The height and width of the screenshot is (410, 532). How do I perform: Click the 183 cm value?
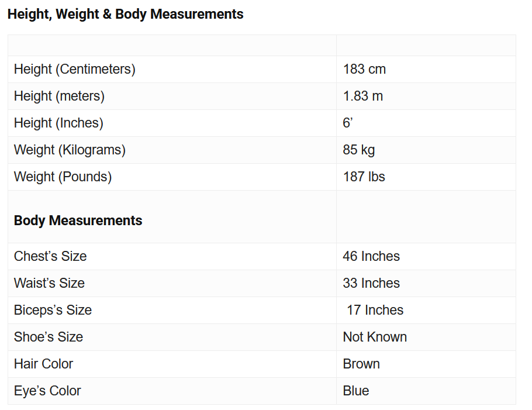pos(364,69)
